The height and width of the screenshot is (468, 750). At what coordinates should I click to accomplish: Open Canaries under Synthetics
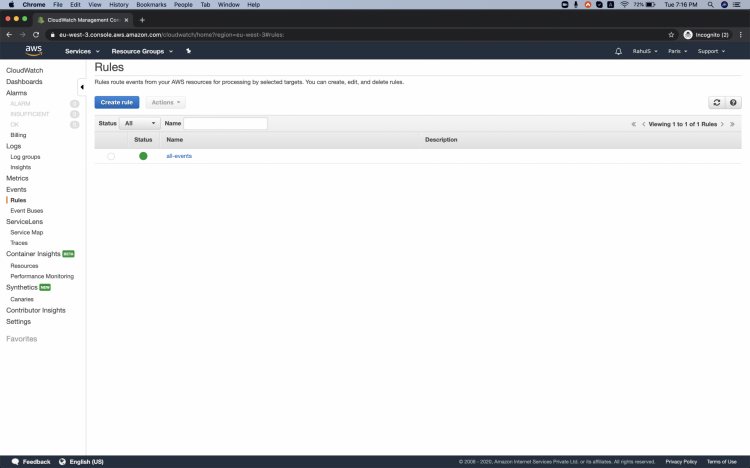(x=22, y=299)
